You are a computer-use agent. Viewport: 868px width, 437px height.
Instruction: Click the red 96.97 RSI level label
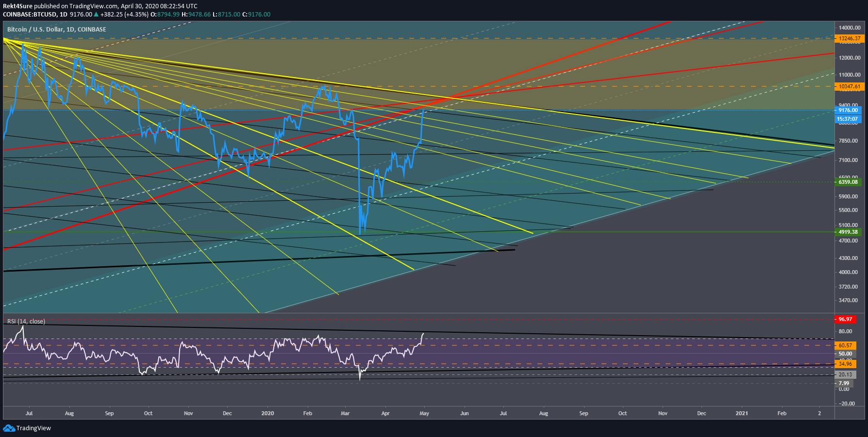tap(845, 319)
